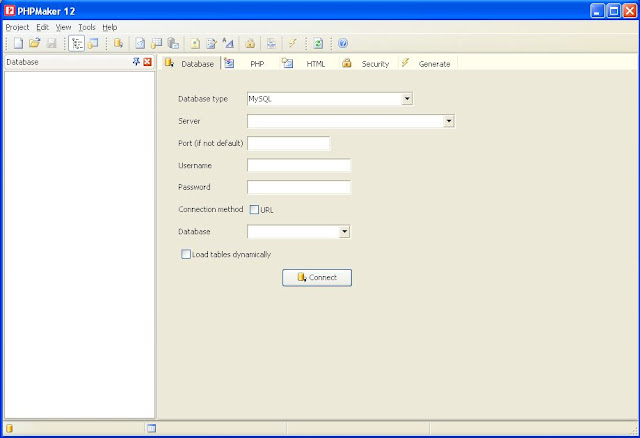640x438 pixels.
Task: Click the padlock security toolbar icon
Action: [250, 43]
